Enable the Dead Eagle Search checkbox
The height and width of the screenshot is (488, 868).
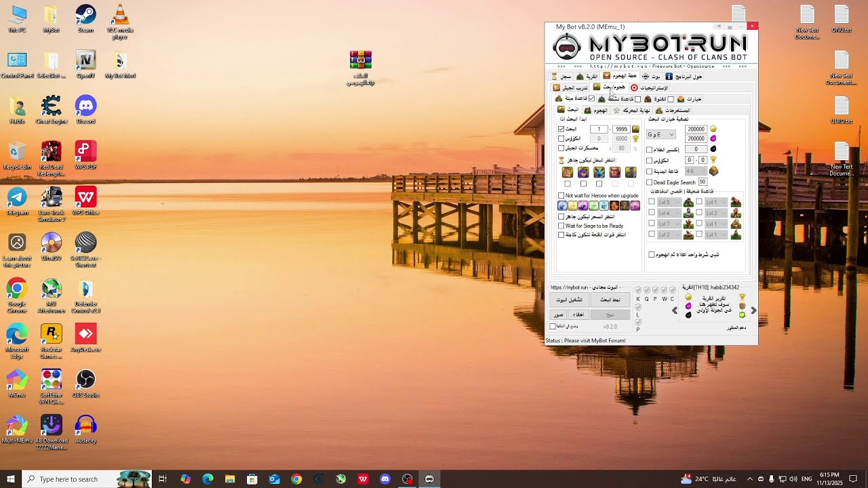[650, 182]
